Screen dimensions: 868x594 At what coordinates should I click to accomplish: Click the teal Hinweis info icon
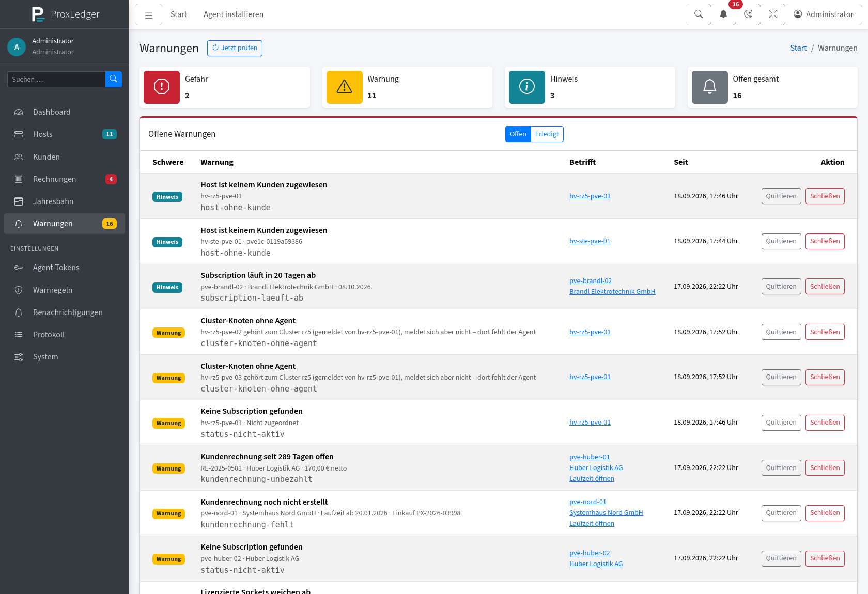coord(527,87)
